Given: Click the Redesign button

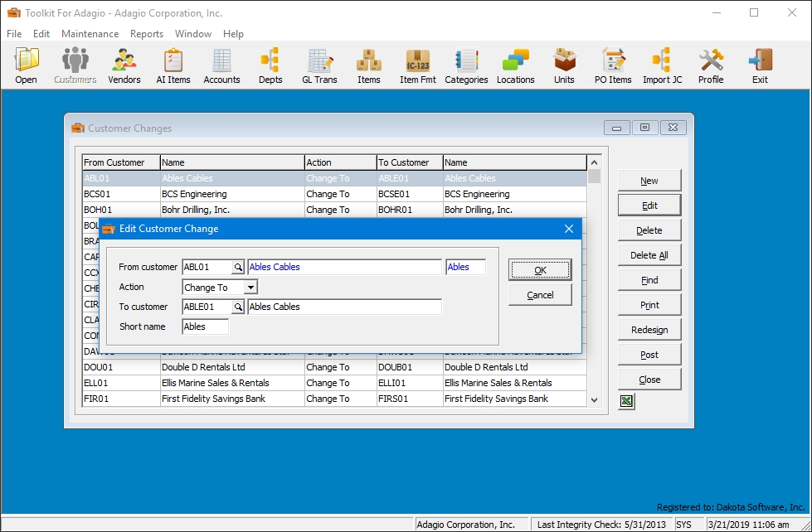Looking at the screenshot, I should click(x=649, y=330).
